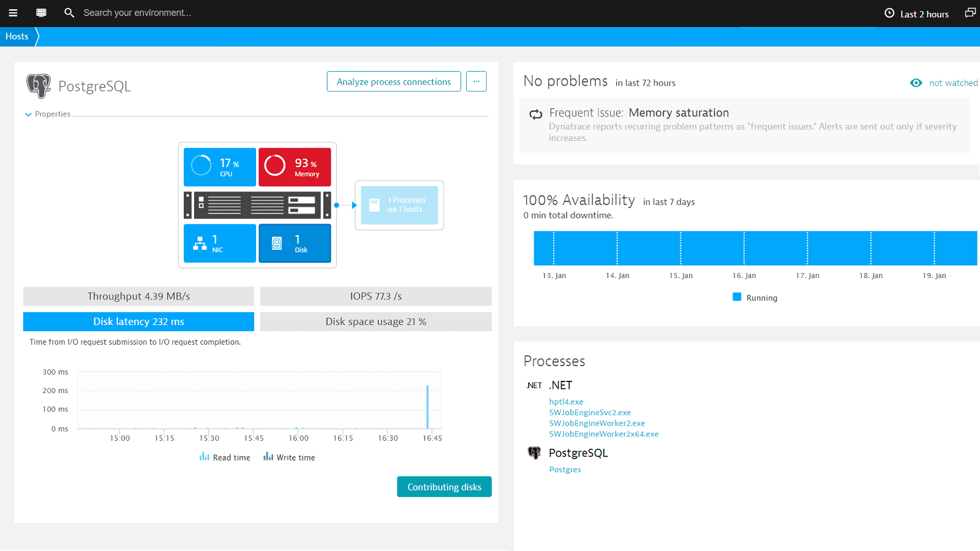Open the new window icon at top right
The image size is (980, 551).
(970, 13)
